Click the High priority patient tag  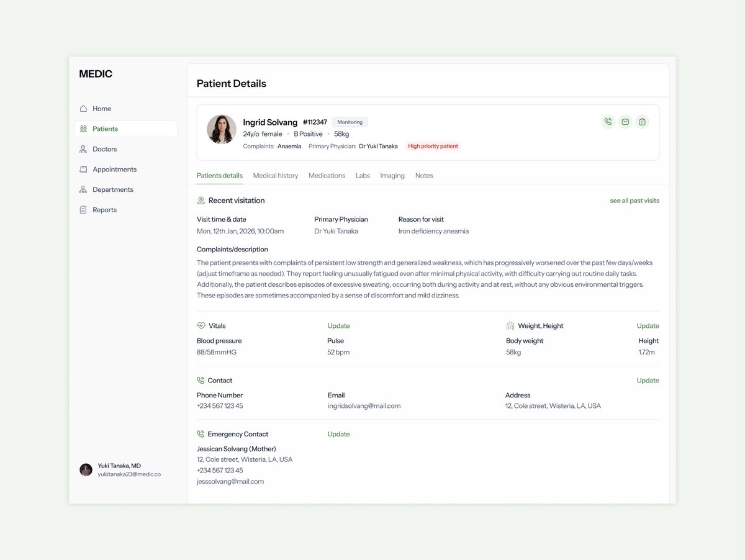tap(433, 147)
